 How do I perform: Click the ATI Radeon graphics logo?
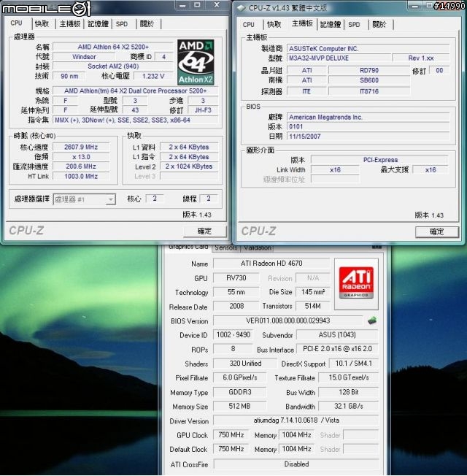356,284
